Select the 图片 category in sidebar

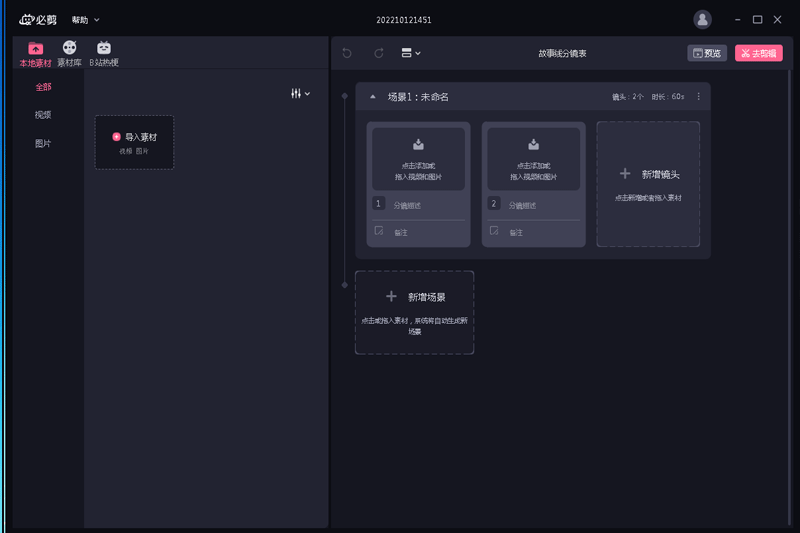click(x=43, y=143)
